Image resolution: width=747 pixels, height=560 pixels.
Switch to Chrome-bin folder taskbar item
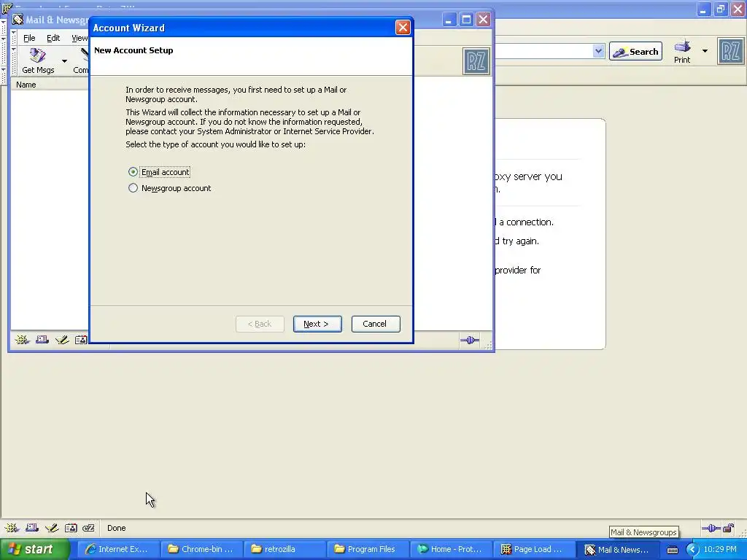(201, 549)
